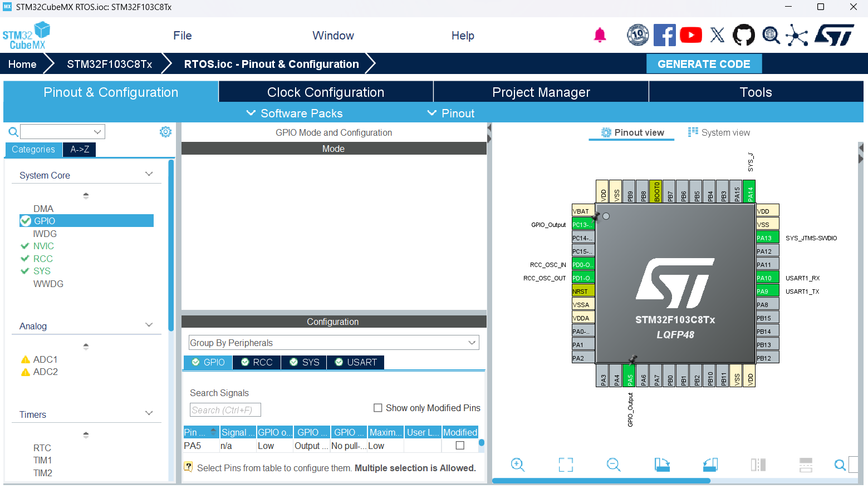Click the BOOT0 pin on the chip
The image size is (868, 489).
coord(656,191)
